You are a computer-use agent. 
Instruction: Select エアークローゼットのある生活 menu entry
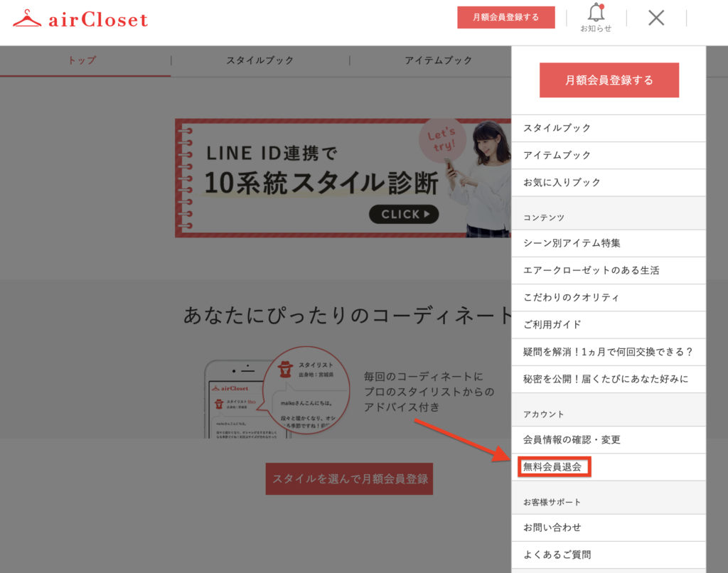point(609,270)
